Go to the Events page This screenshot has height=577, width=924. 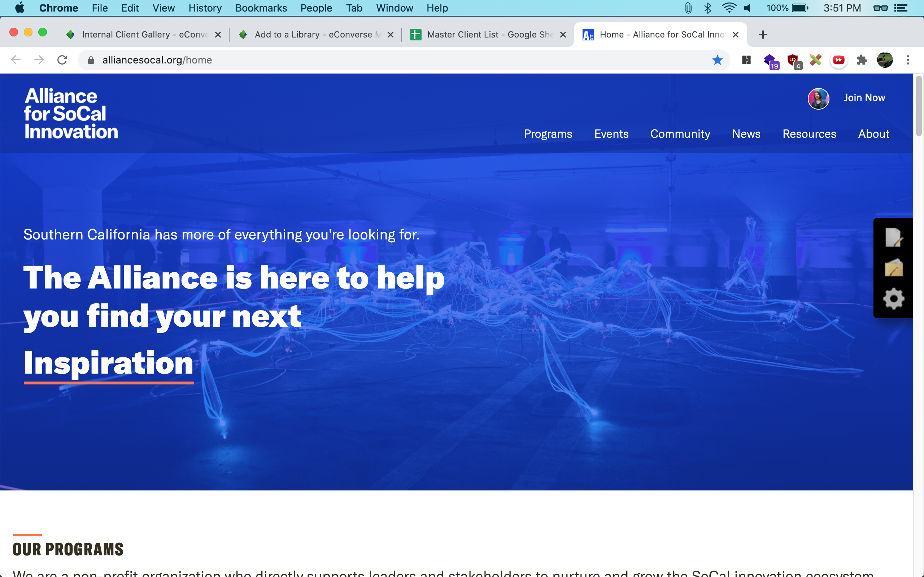pos(611,134)
